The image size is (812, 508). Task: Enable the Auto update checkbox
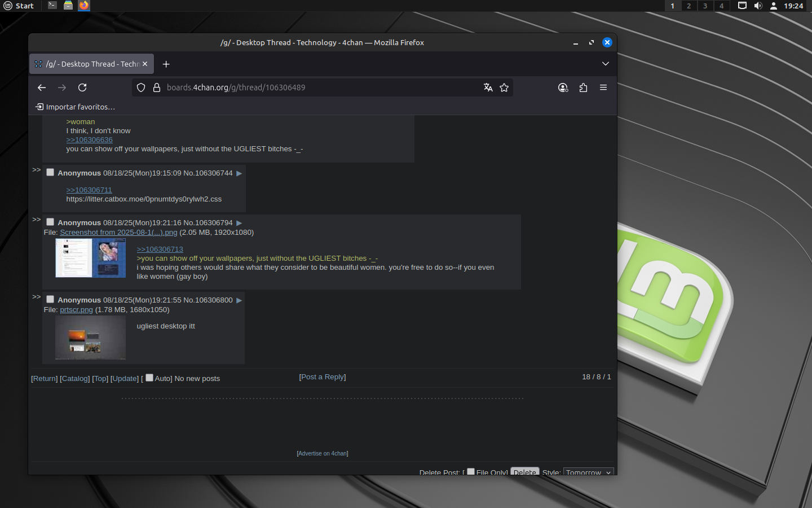[149, 378]
